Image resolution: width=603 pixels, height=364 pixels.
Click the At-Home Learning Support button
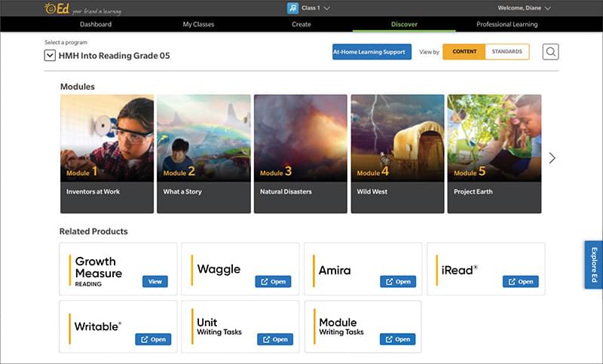pos(372,52)
